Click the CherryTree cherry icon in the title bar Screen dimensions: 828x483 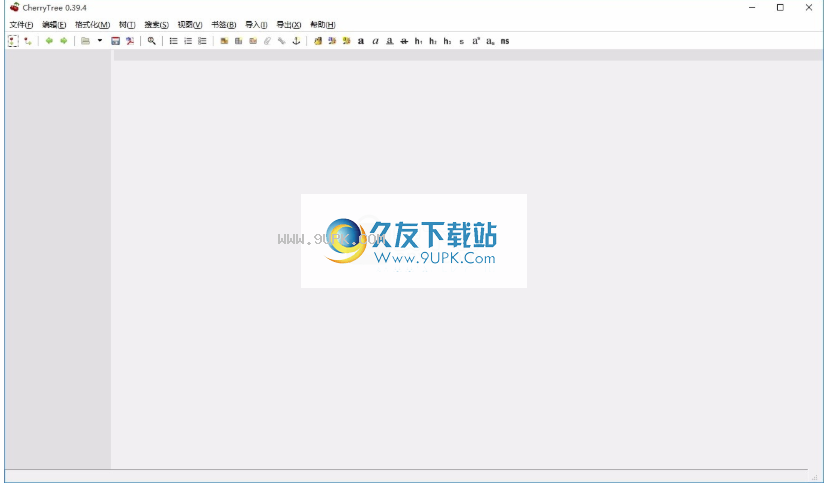[14, 7]
